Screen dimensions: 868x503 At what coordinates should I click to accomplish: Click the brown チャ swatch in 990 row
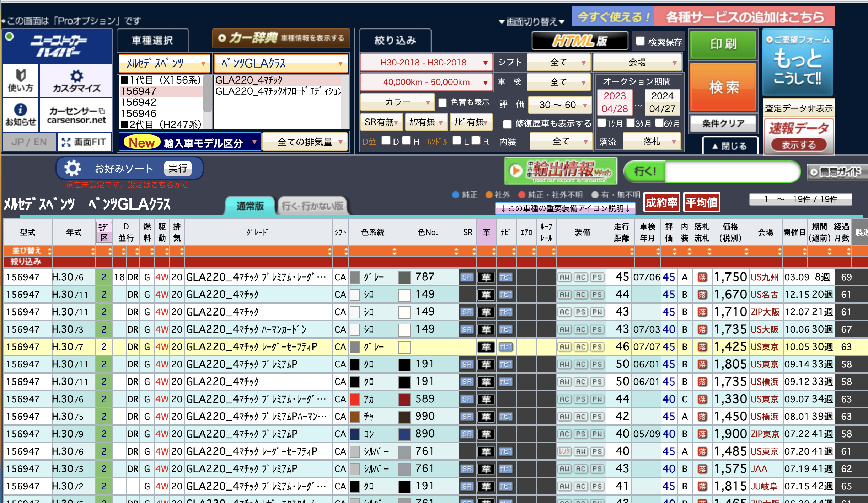point(355,417)
